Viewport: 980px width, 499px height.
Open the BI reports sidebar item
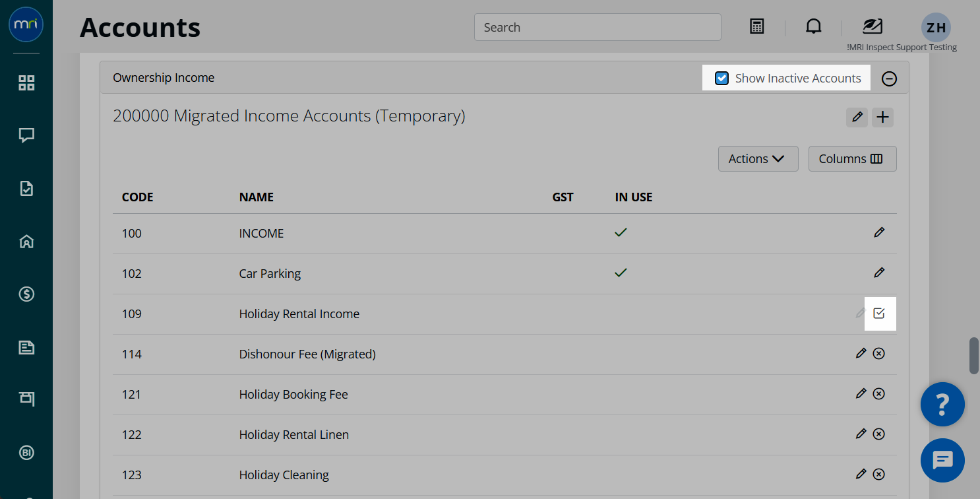tap(26, 453)
